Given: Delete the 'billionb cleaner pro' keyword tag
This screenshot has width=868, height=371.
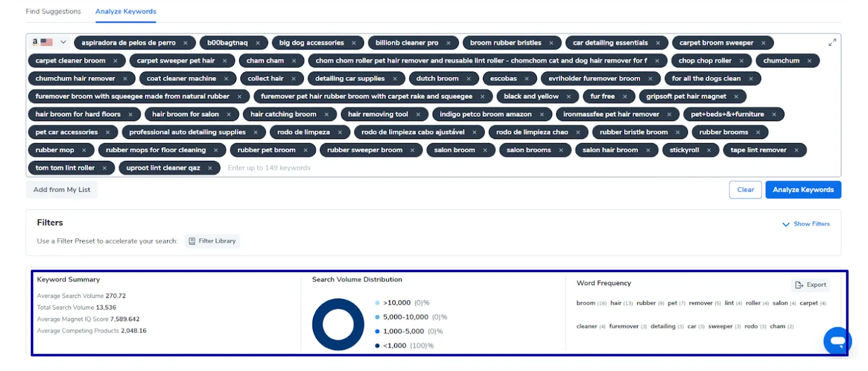Looking at the screenshot, I should (x=449, y=43).
